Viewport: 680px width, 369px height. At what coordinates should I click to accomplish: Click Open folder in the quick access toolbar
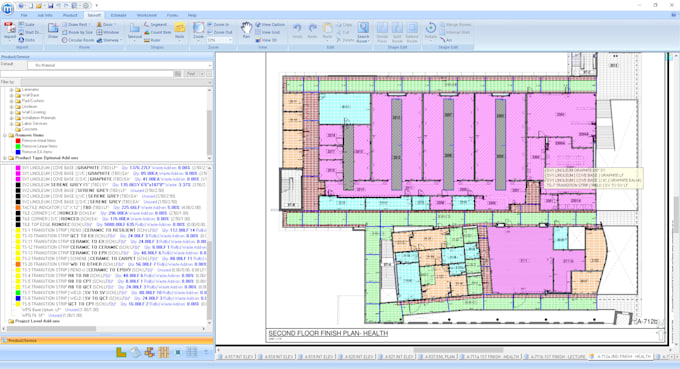point(39,6)
